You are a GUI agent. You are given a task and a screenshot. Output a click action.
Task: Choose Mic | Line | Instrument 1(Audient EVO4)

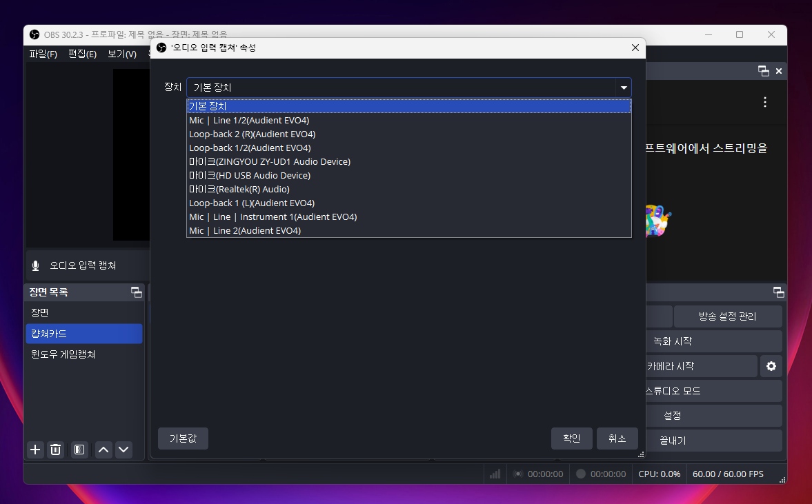coord(409,216)
